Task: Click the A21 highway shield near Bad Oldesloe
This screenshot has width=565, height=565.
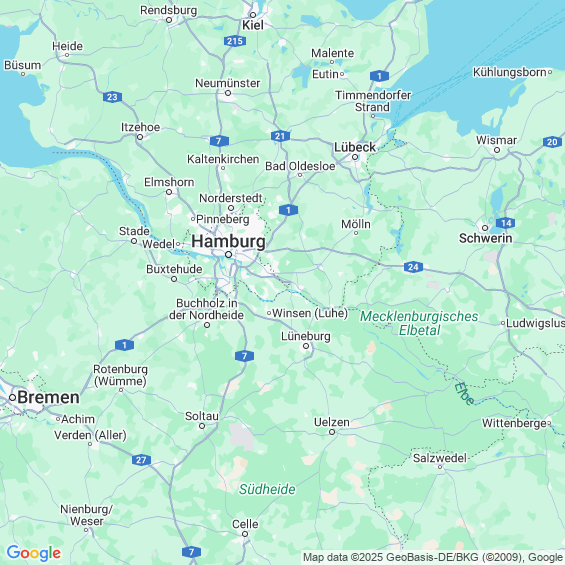Action: (280, 136)
